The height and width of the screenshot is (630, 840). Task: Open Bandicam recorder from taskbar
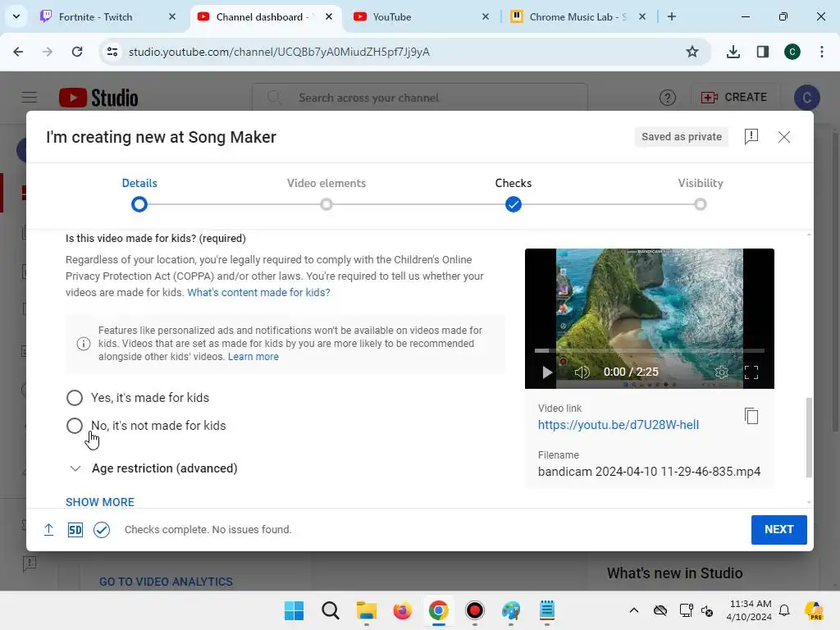pyautogui.click(x=475, y=610)
